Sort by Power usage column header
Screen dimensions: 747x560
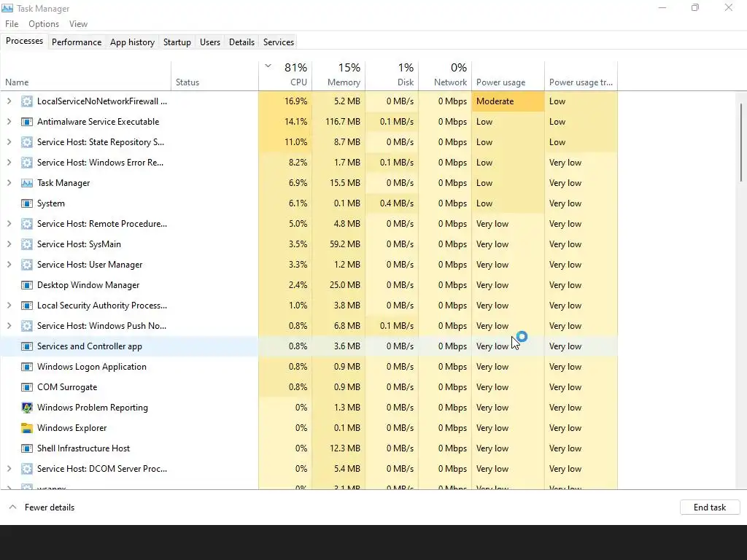pos(508,75)
